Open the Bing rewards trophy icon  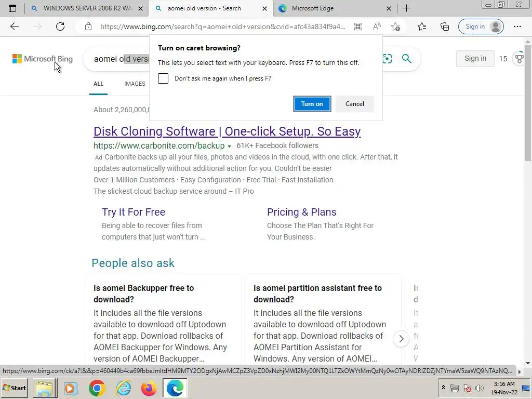[x=520, y=59]
